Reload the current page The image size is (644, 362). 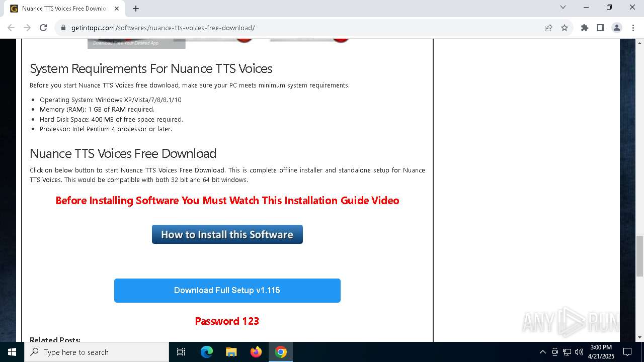(43, 28)
